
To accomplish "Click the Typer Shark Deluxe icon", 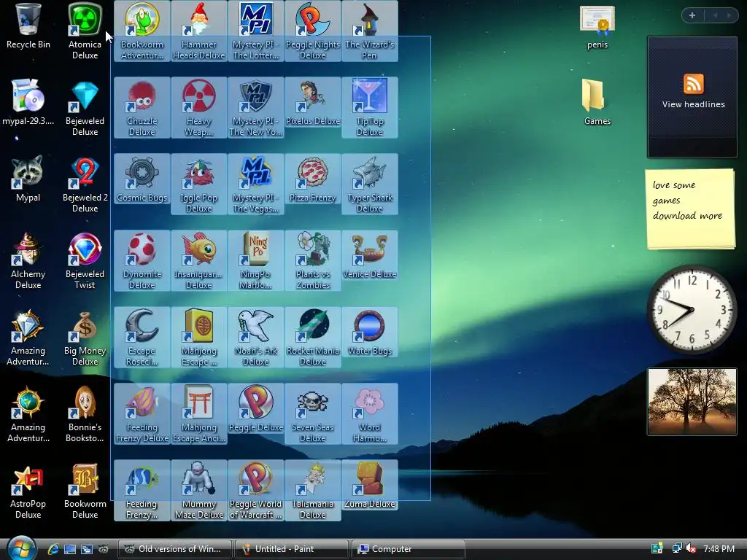I will [x=370, y=184].
